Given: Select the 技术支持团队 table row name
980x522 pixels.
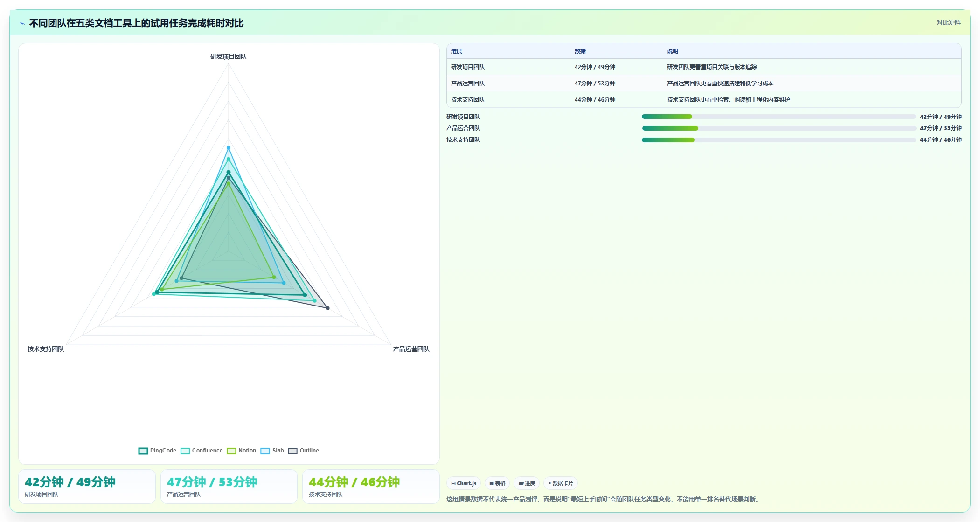Looking at the screenshot, I should (468, 100).
